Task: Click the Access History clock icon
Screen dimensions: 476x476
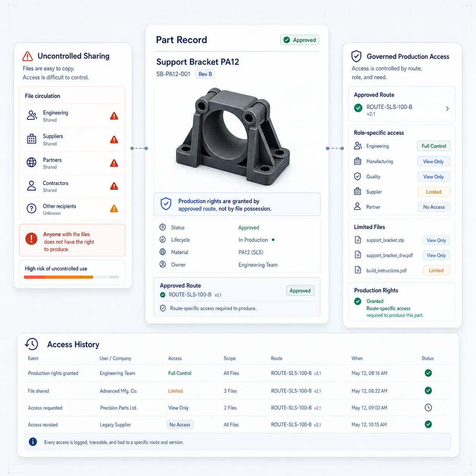Action: tap(32, 344)
